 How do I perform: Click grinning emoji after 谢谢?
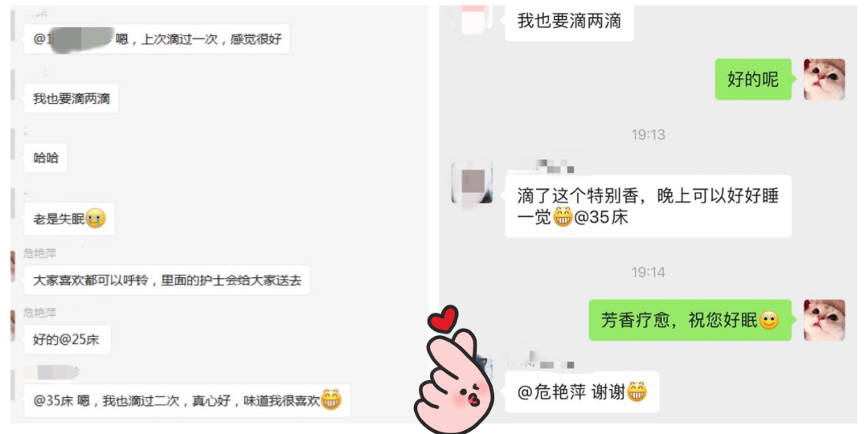(x=637, y=392)
